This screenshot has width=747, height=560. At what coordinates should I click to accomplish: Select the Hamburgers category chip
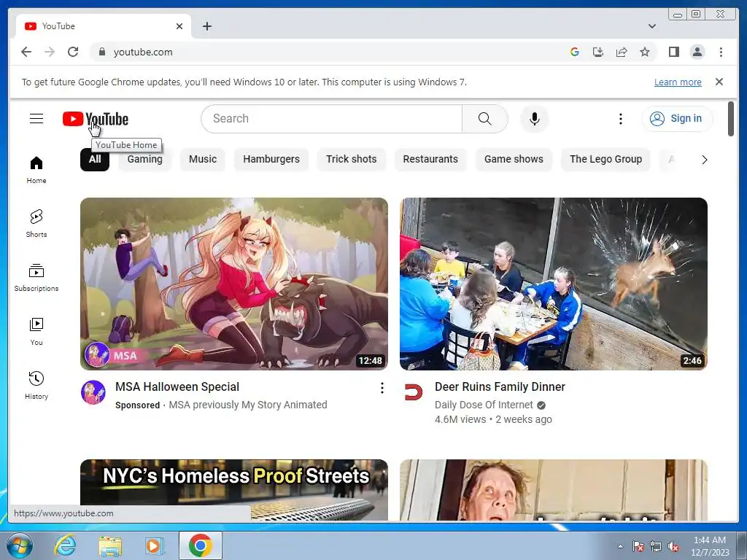(x=271, y=159)
